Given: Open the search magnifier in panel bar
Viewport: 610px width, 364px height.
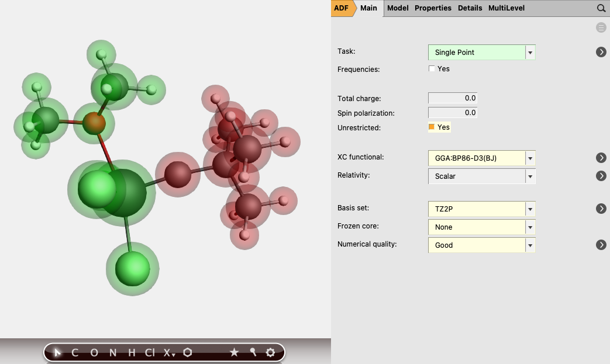Looking at the screenshot, I should 601,8.
